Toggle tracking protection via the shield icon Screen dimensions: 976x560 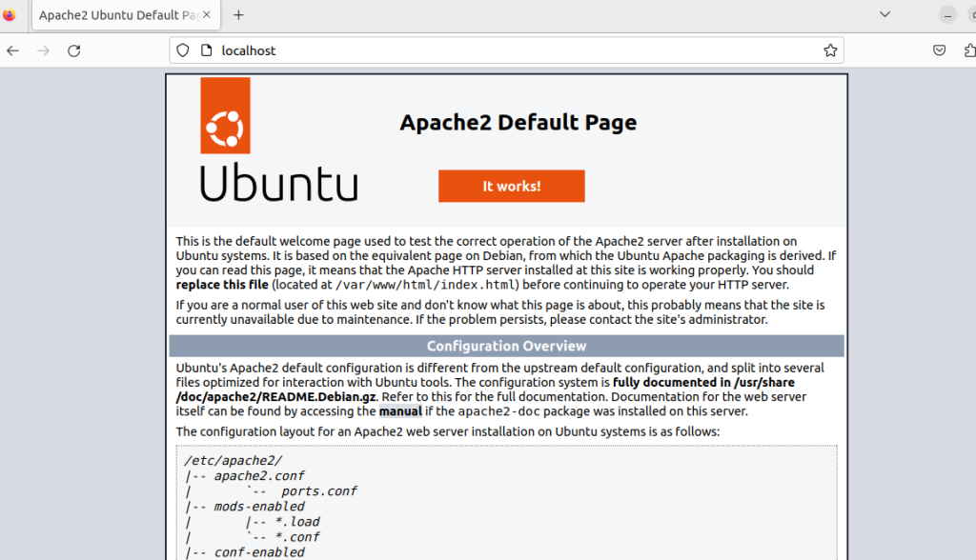pyautogui.click(x=182, y=50)
